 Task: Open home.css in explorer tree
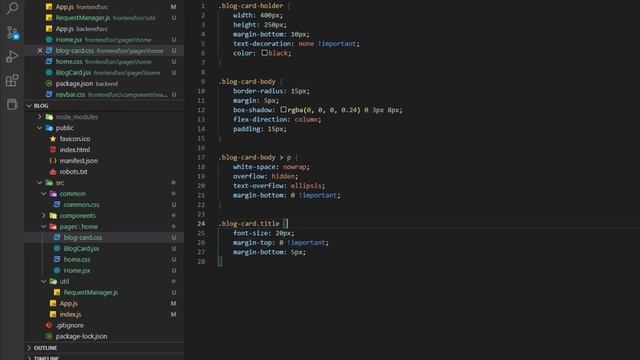[104, 260]
